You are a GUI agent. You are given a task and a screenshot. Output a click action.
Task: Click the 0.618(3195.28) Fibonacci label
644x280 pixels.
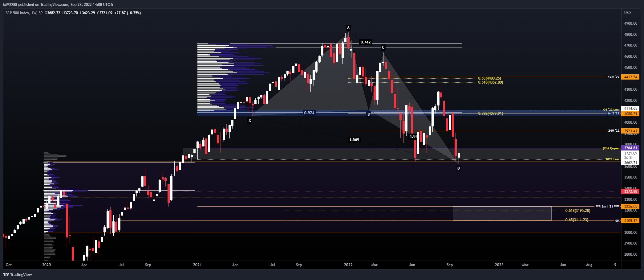[578, 211]
